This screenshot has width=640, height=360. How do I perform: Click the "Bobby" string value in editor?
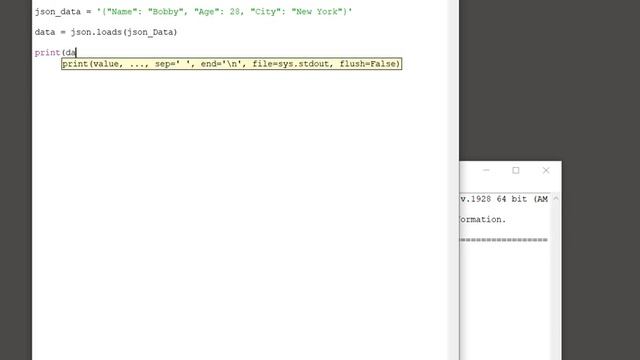(165, 12)
